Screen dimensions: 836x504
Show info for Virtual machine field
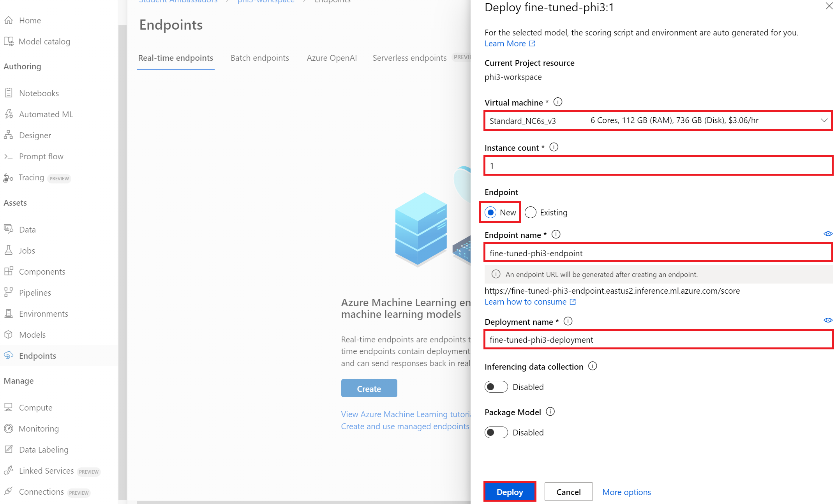point(558,102)
